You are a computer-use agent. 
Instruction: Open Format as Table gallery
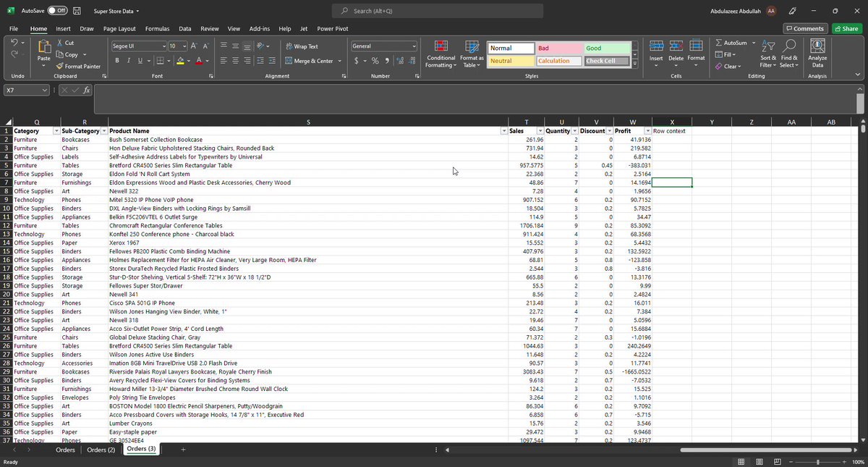[x=472, y=54]
